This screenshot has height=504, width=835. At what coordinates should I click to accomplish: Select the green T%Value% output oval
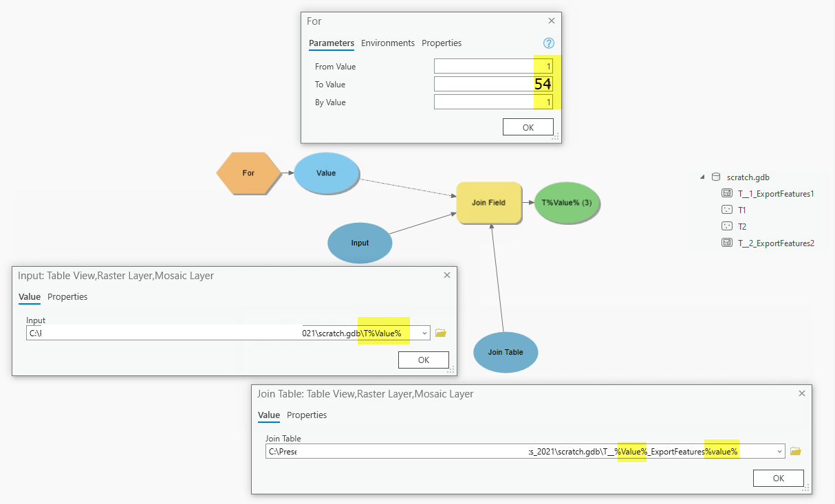pos(566,203)
